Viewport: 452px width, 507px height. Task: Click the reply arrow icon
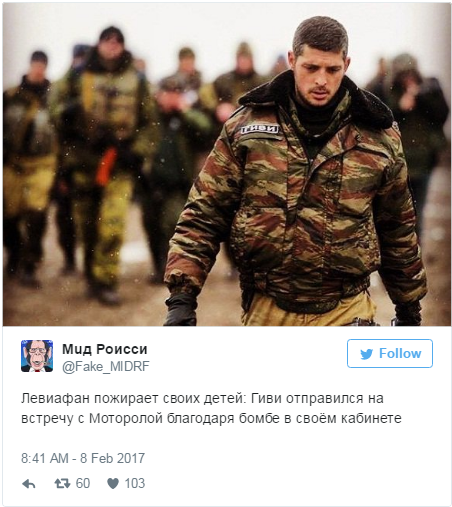(x=29, y=484)
